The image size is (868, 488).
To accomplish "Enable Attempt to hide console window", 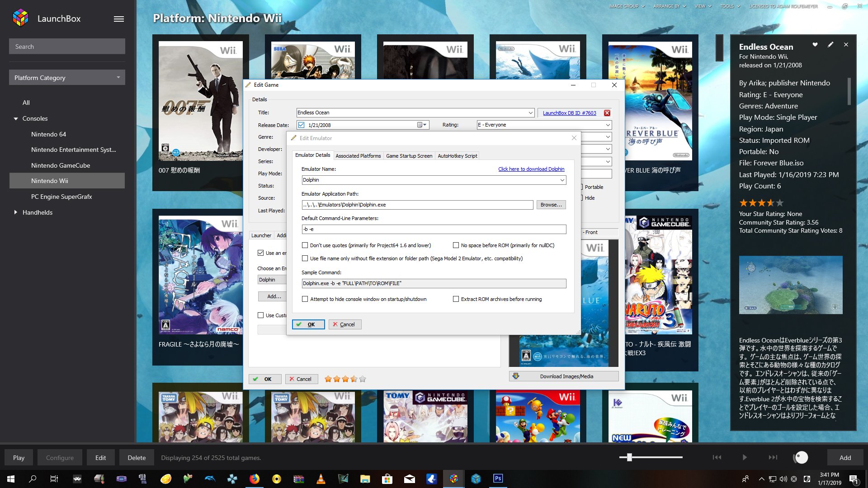I will pos(305,299).
